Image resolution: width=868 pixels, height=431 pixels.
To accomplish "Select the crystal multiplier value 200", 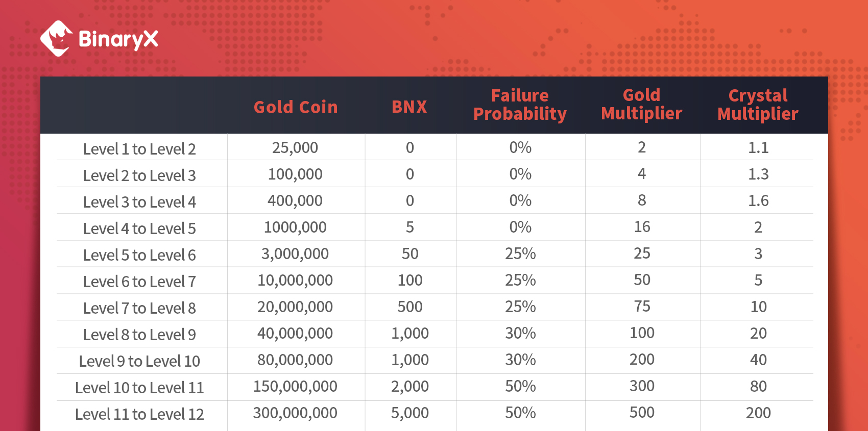I will [758, 413].
